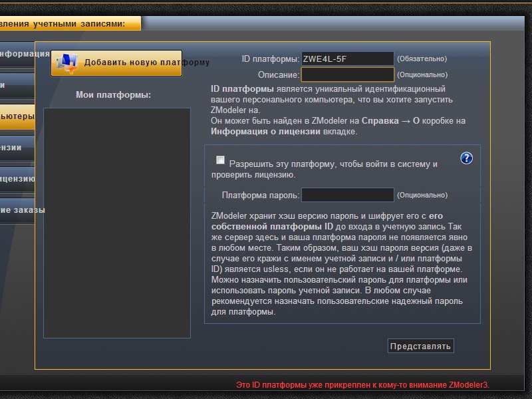Viewport: 532px width, 399px height.
Task: Click the '(Обязательно)' label beside the platform ID
Action: (x=422, y=59)
